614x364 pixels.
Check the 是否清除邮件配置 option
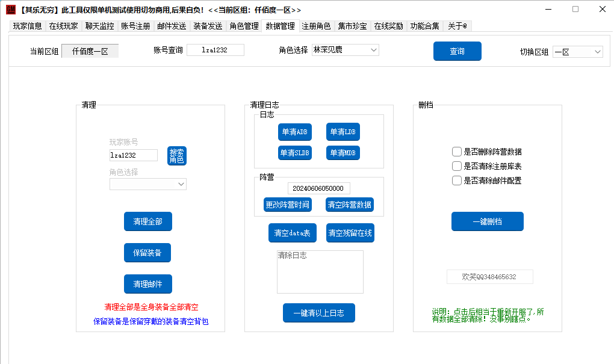[x=457, y=180]
